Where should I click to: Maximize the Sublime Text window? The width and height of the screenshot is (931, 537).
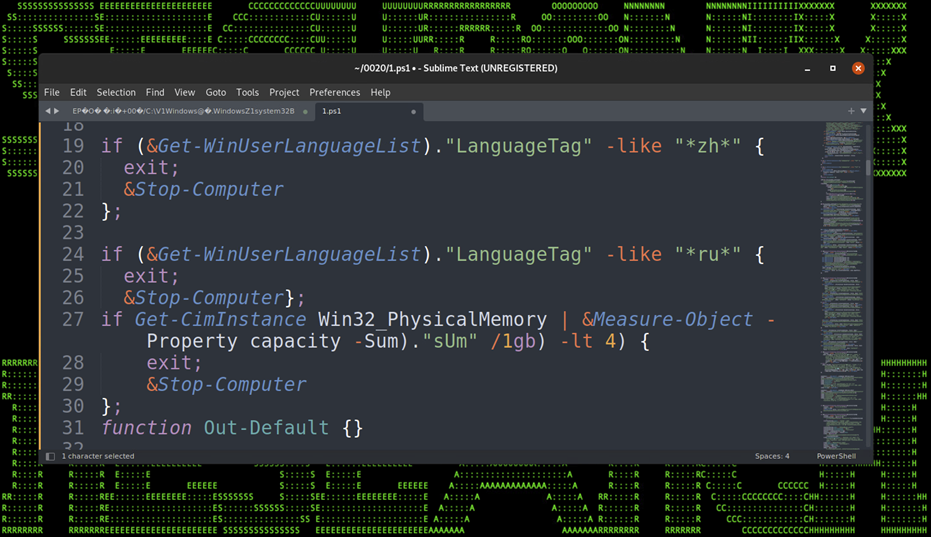pos(833,68)
